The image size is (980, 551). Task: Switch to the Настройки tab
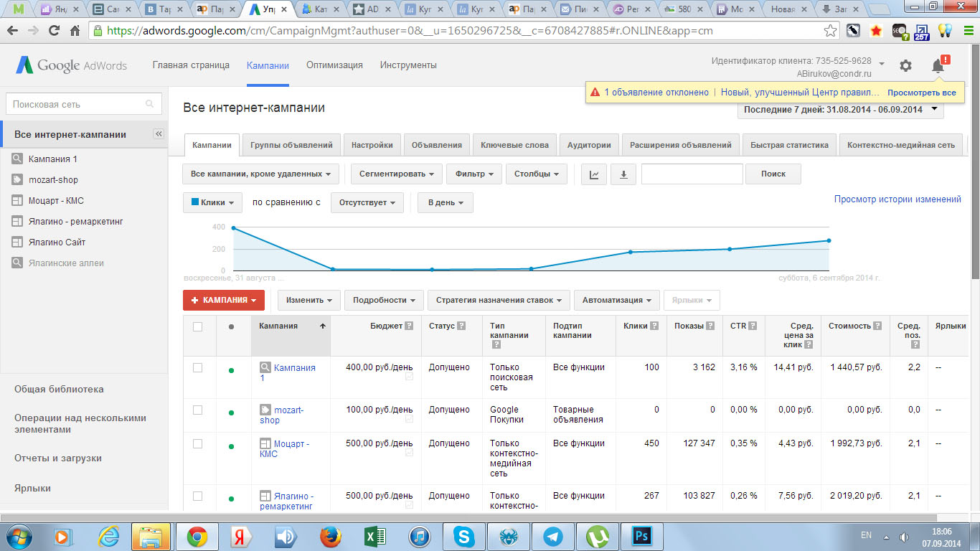(372, 144)
